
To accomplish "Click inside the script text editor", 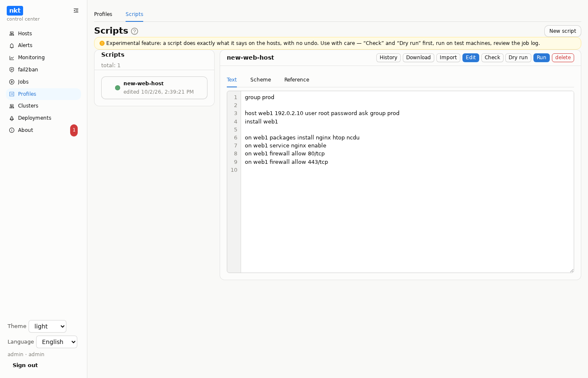I will pyautogui.click(x=407, y=182).
